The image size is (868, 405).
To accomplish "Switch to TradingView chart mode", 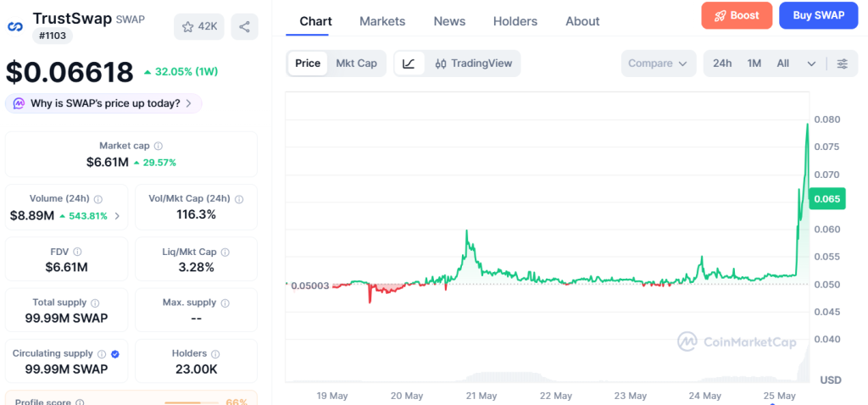I will (x=473, y=63).
